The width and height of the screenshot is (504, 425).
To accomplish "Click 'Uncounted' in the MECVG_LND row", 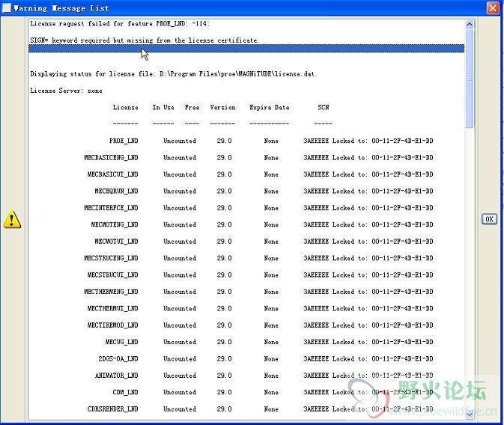I will (179, 342).
